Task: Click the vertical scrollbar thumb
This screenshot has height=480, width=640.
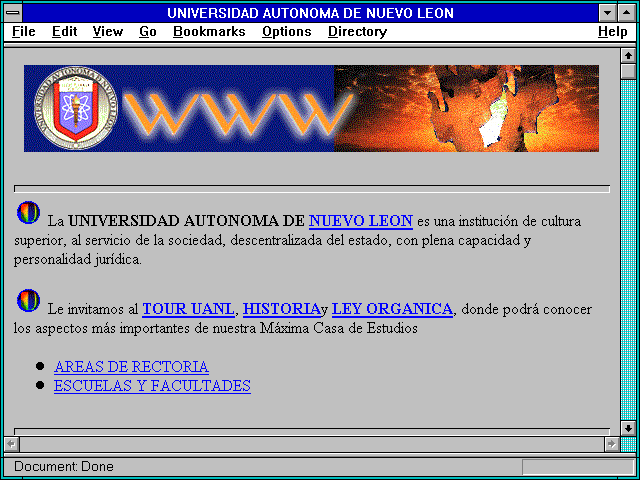Action: coord(628,71)
